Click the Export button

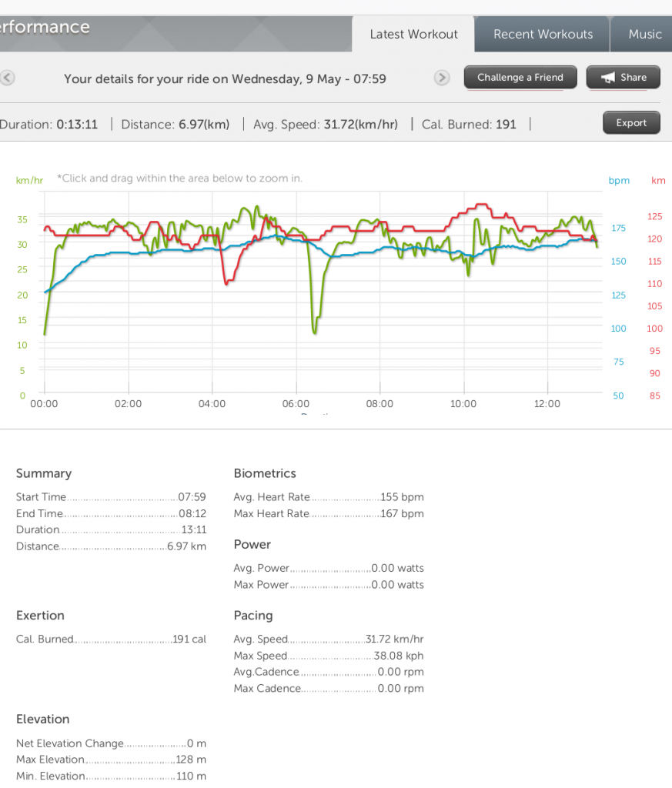point(630,123)
